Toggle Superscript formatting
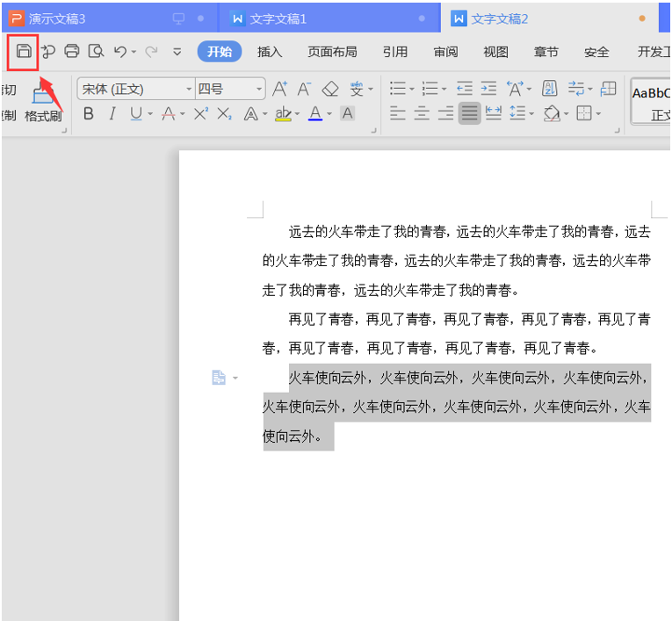The image size is (672, 621). point(200,114)
